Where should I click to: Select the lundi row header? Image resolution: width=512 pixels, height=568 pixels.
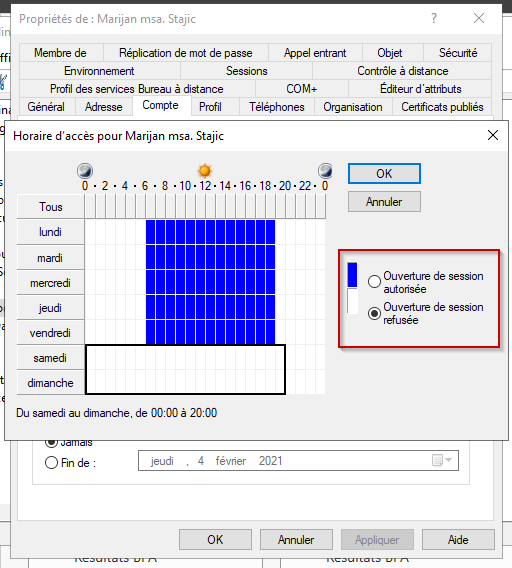(x=51, y=232)
